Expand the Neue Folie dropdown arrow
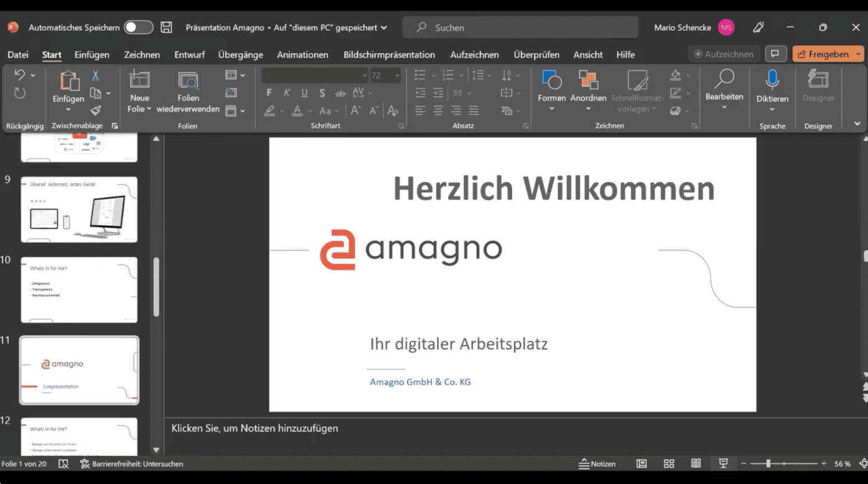Image resolution: width=868 pixels, height=484 pixels. coord(148,109)
